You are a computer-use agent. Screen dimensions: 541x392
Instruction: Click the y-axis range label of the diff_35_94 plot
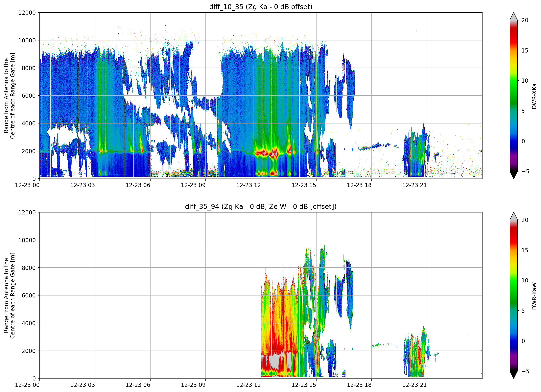pyautogui.click(x=9, y=295)
